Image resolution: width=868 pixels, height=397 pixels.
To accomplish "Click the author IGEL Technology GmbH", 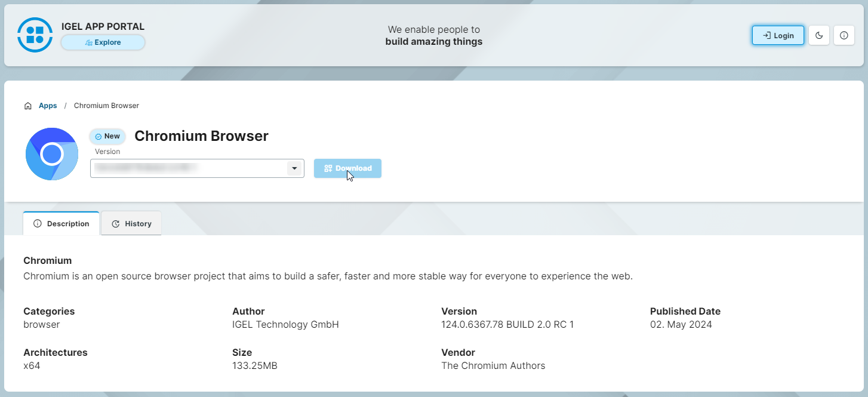I will tap(285, 325).
